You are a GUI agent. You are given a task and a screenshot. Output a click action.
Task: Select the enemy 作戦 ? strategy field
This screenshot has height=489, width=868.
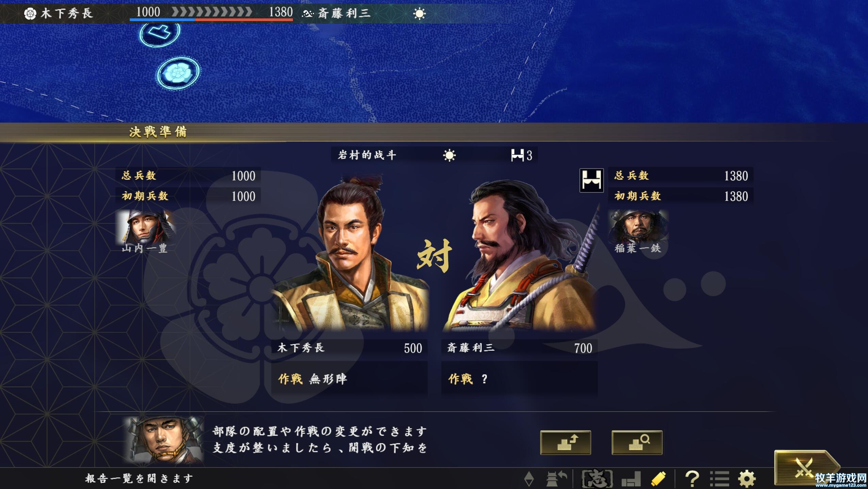click(519, 379)
